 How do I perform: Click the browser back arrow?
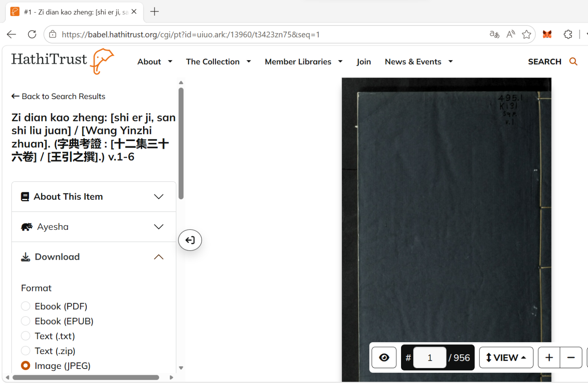(x=11, y=34)
